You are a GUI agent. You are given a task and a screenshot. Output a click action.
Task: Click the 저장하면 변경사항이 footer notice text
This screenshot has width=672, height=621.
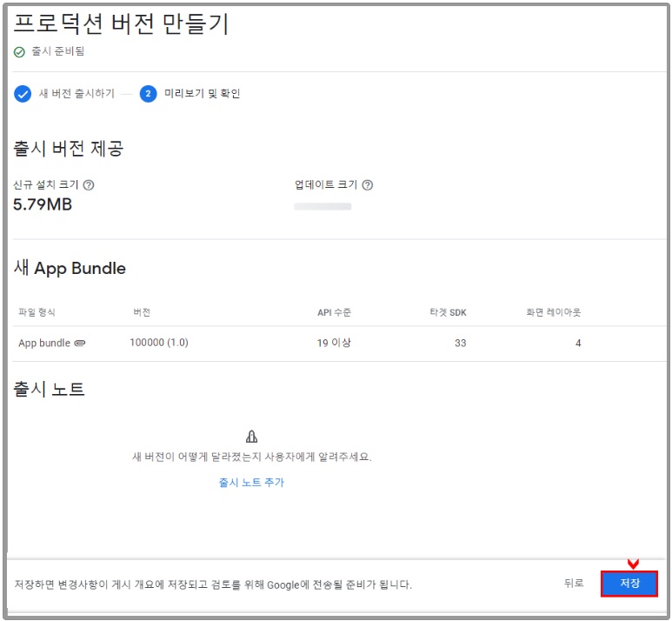click(x=213, y=584)
